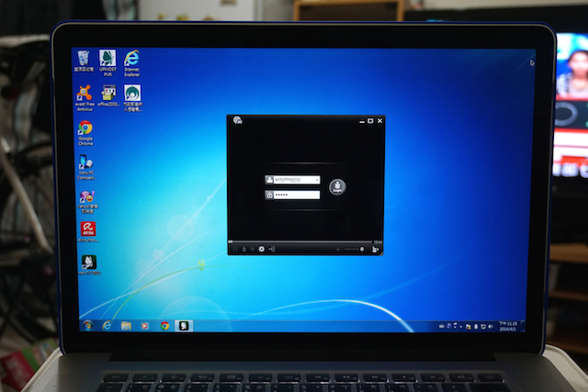The height and width of the screenshot is (392, 588).
Task: Open the office2003 desktop icon
Action: 108,96
